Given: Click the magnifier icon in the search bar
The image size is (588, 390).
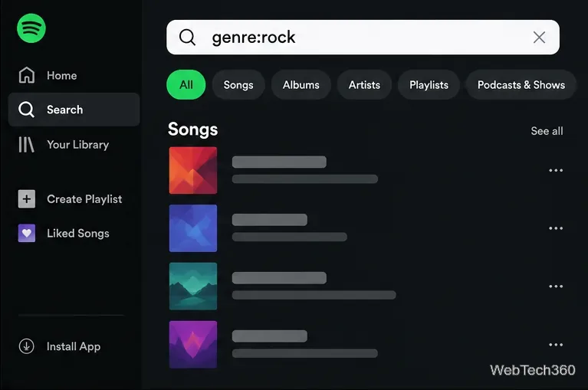Looking at the screenshot, I should coord(187,37).
